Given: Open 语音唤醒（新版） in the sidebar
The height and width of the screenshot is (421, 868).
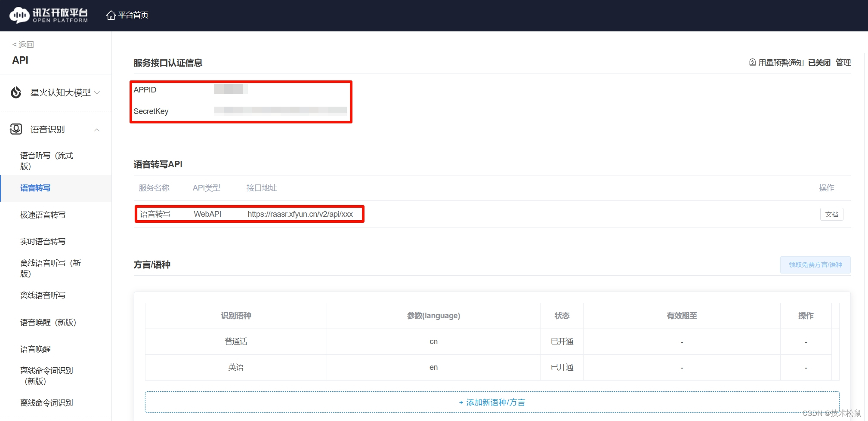Looking at the screenshot, I should pos(48,322).
